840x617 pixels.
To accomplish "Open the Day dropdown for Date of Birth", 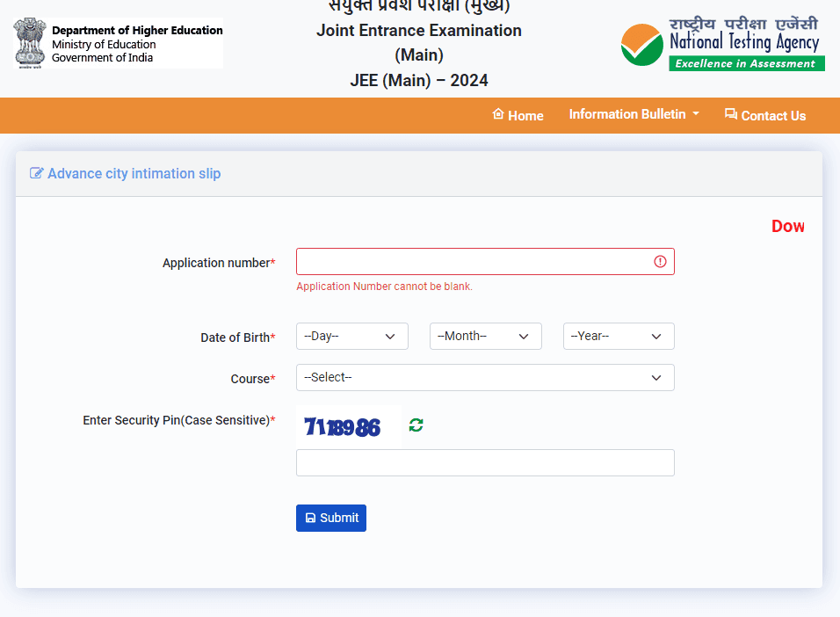I will (x=352, y=337).
